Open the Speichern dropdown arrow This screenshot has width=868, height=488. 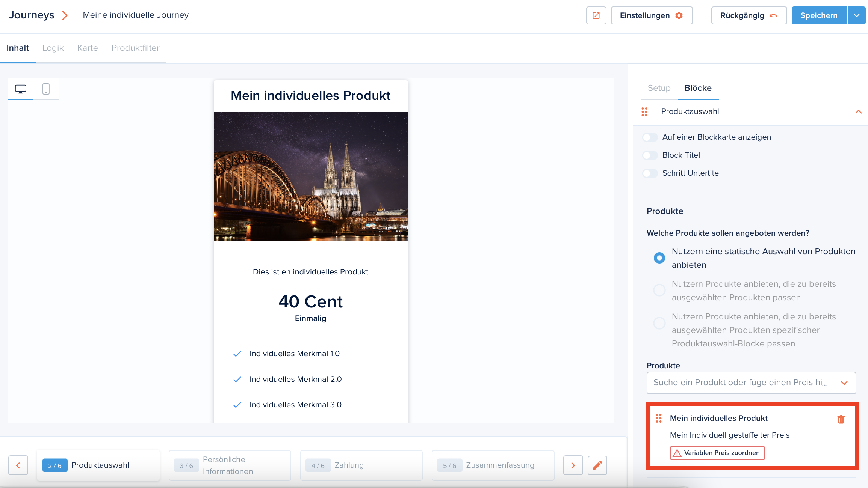857,15
